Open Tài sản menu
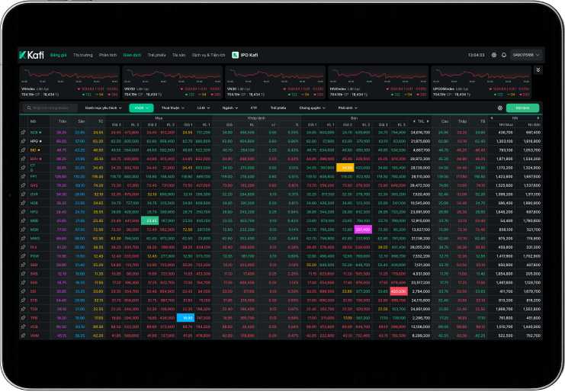This screenshot has height=392, width=565. tap(178, 55)
